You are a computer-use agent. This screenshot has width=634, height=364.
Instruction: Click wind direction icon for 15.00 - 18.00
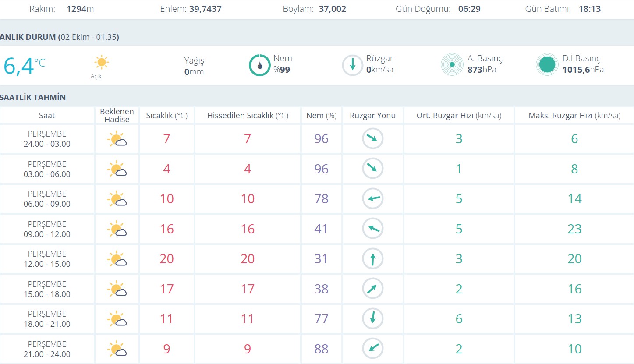coord(372,289)
